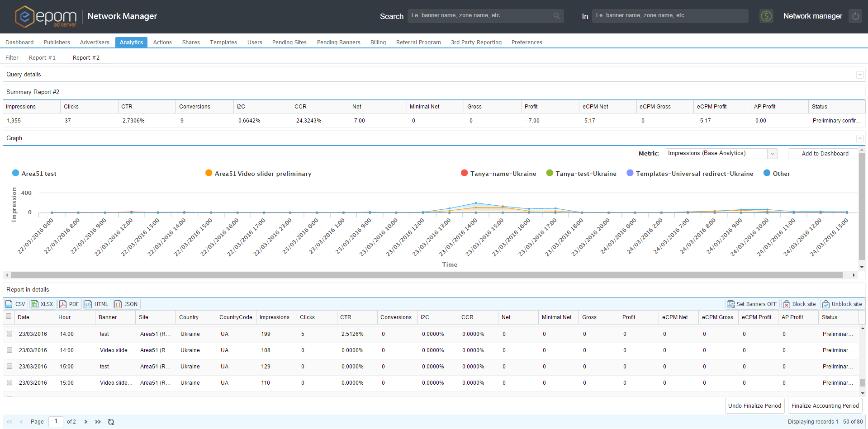Click Finalize Accounting Period button

825,406
